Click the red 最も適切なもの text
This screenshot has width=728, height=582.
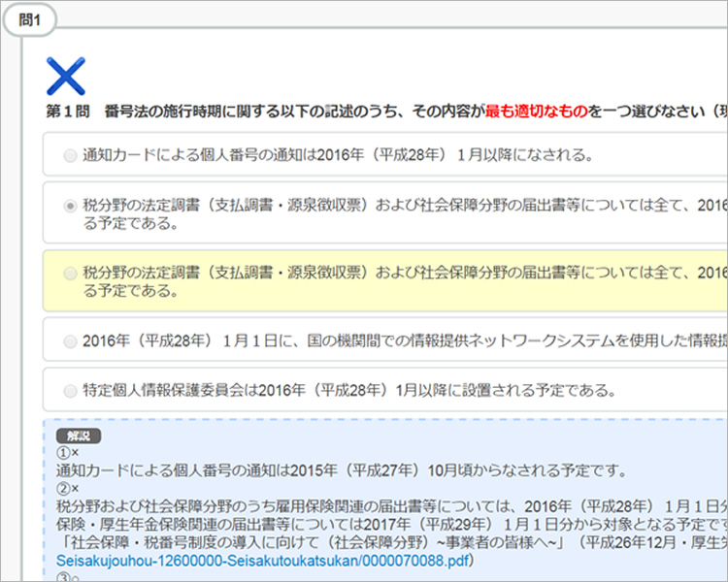point(536,111)
